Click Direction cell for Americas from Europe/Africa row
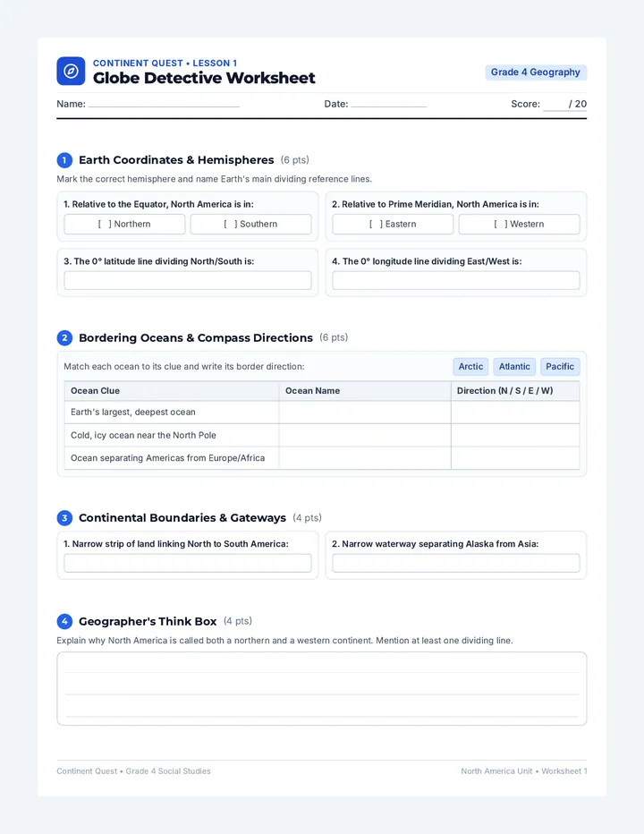The height and width of the screenshot is (834, 644). (x=515, y=458)
